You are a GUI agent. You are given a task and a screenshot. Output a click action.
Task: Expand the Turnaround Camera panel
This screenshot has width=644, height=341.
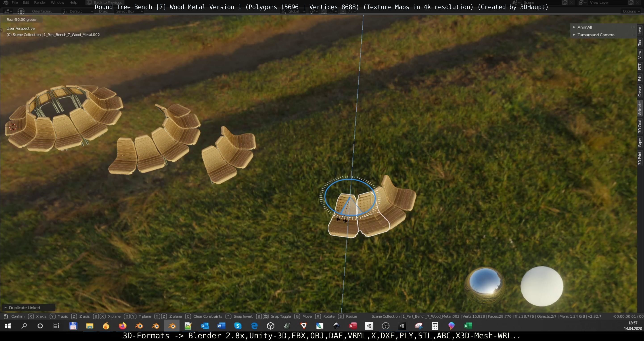coord(596,35)
